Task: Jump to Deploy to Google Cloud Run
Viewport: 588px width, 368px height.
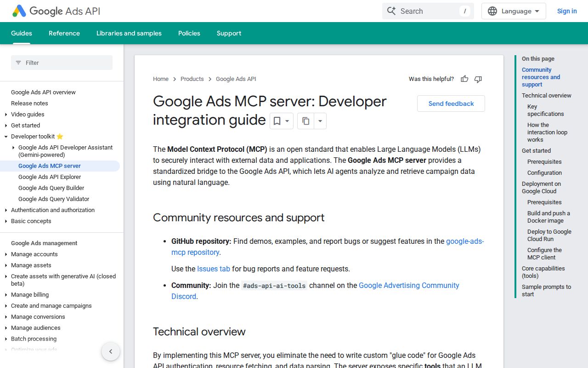Action: coord(549,236)
